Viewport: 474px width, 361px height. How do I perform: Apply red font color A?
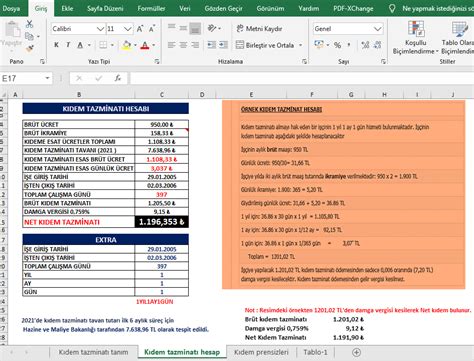click(145, 45)
